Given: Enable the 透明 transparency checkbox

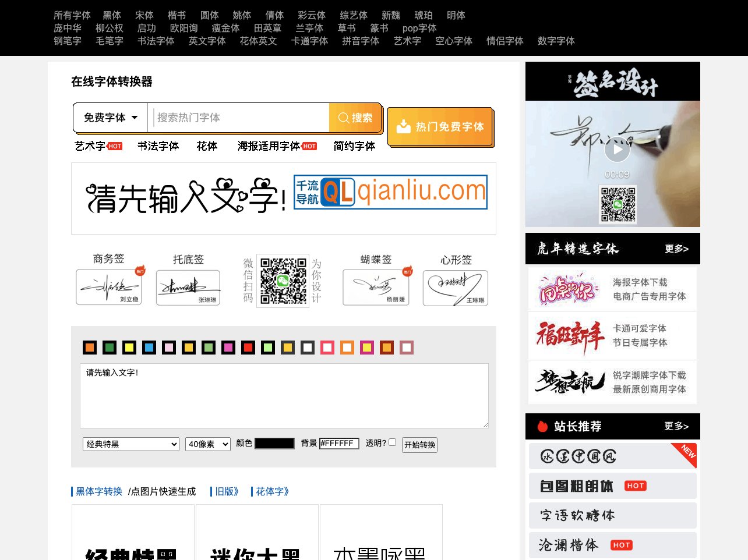Looking at the screenshot, I should pyautogui.click(x=393, y=442).
